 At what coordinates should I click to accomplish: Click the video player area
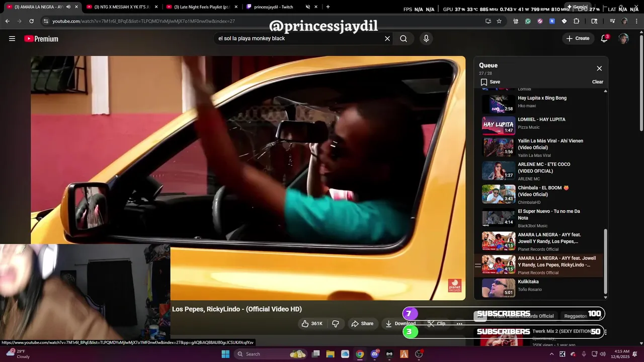coord(248,178)
